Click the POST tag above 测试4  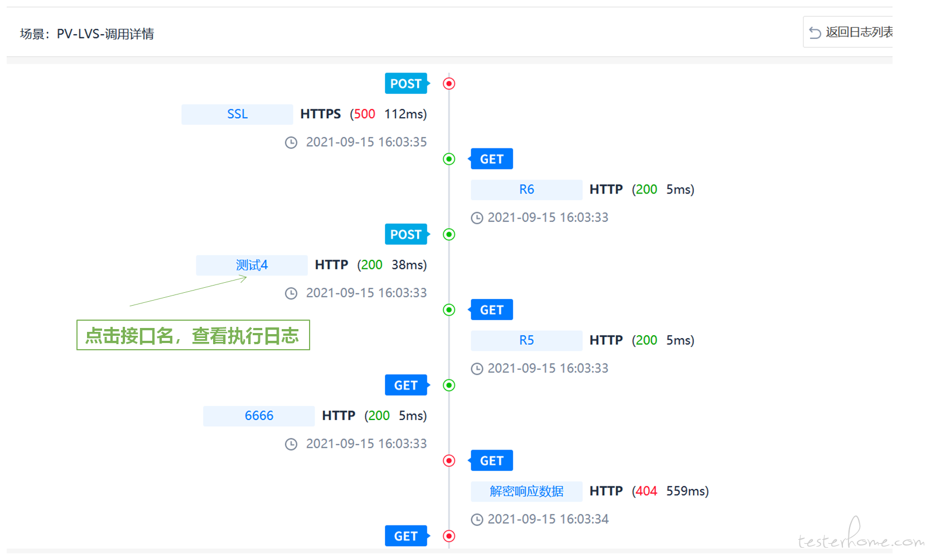(x=407, y=234)
